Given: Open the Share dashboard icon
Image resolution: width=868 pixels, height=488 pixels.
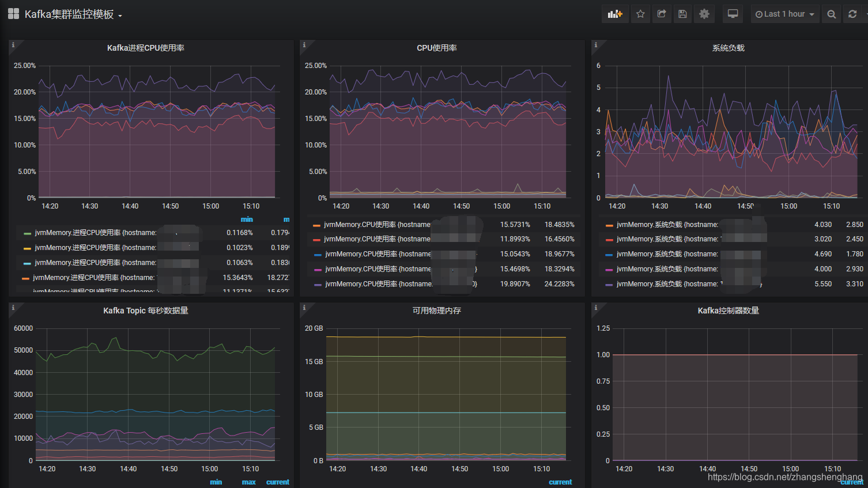Looking at the screenshot, I should coord(662,14).
